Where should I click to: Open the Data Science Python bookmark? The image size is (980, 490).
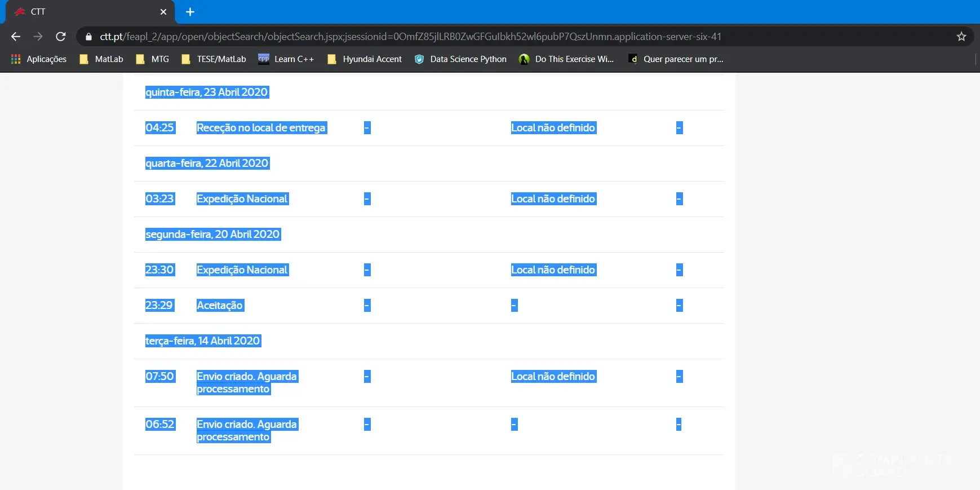[x=460, y=59]
